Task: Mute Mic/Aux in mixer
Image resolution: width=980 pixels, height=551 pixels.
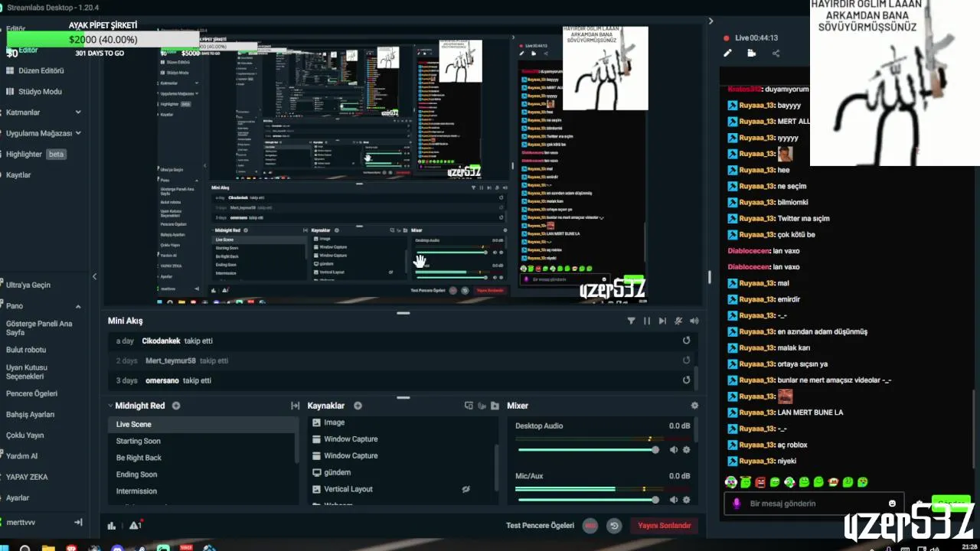Action: [x=674, y=500]
